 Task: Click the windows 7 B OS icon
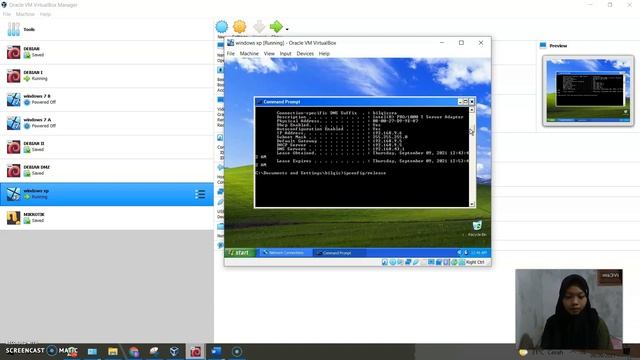(13, 99)
